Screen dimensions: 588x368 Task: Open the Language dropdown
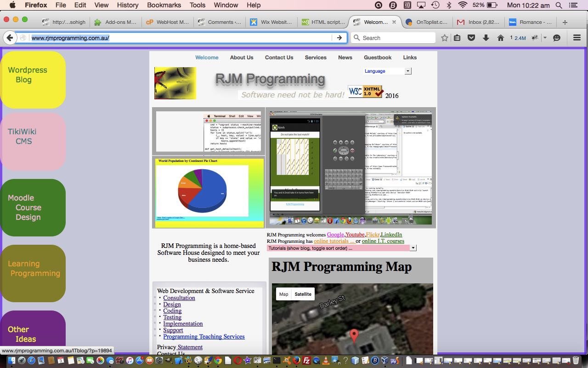coord(387,71)
